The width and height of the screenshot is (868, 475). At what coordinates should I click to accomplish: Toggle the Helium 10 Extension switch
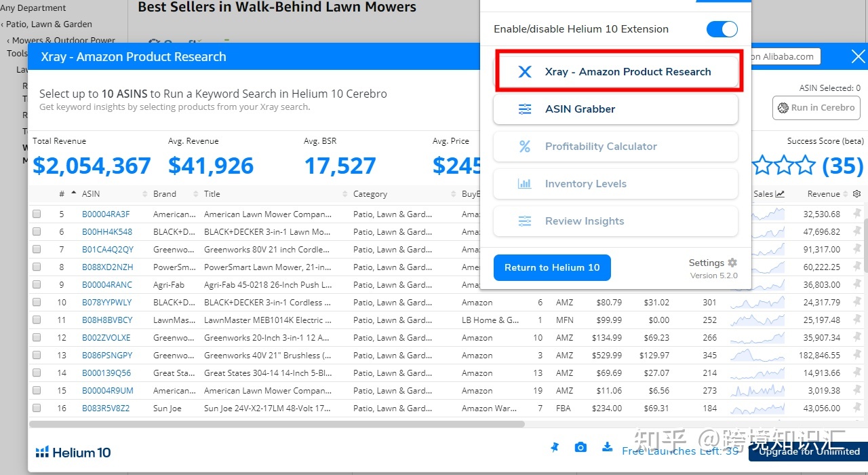tap(722, 29)
